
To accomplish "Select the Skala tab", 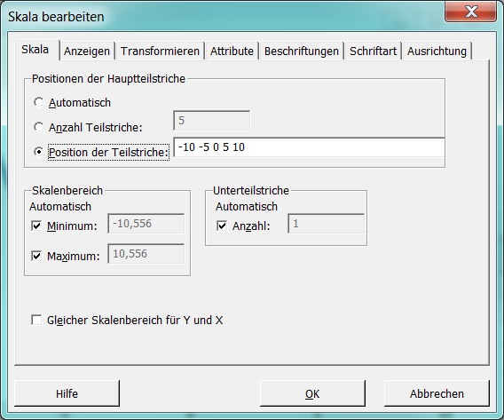I will click(x=35, y=50).
